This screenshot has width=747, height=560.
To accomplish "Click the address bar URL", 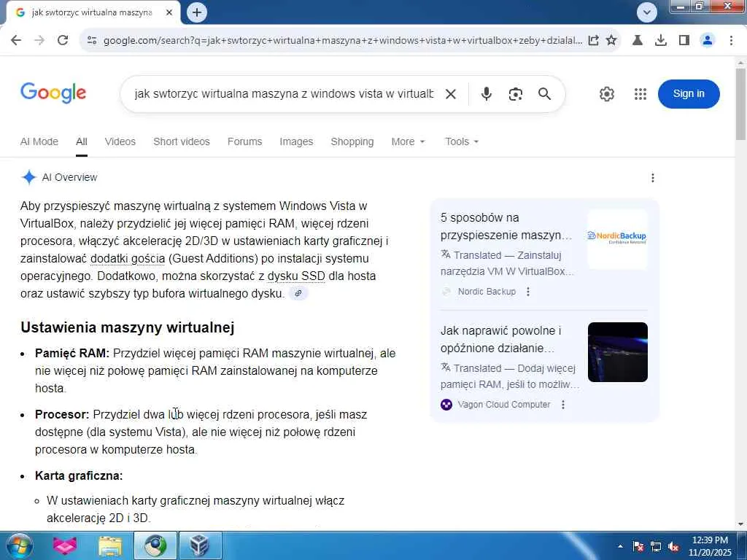I will pyautogui.click(x=343, y=41).
